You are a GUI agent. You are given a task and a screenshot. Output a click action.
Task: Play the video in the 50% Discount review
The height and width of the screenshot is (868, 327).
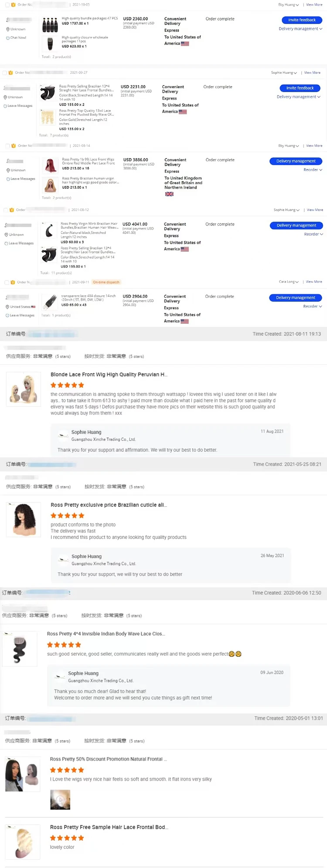[x=60, y=799]
